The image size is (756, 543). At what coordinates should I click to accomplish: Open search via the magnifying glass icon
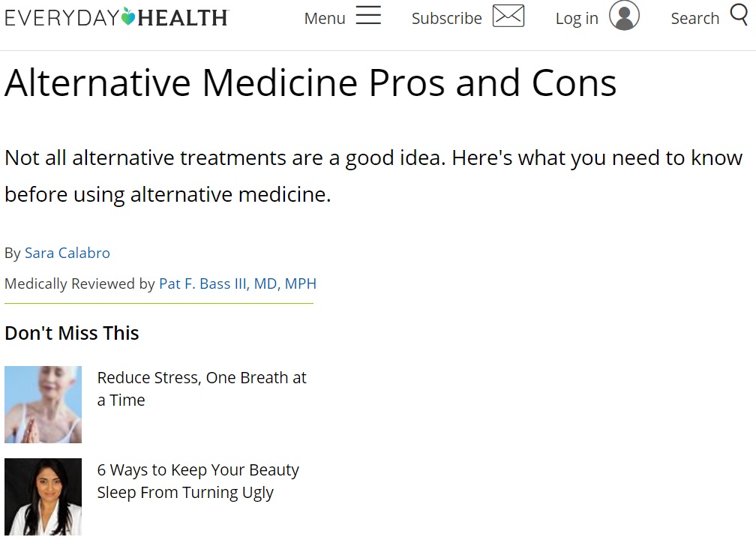pyautogui.click(x=739, y=15)
